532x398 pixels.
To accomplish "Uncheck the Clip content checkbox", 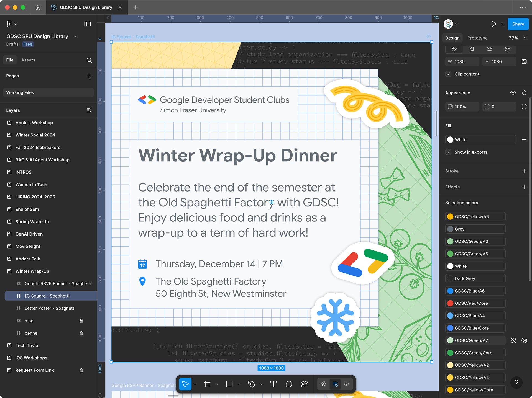I will [x=448, y=74].
